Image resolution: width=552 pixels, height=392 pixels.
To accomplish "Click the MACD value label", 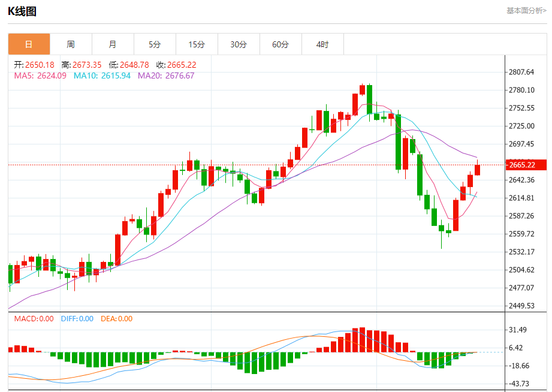I will tap(34, 319).
